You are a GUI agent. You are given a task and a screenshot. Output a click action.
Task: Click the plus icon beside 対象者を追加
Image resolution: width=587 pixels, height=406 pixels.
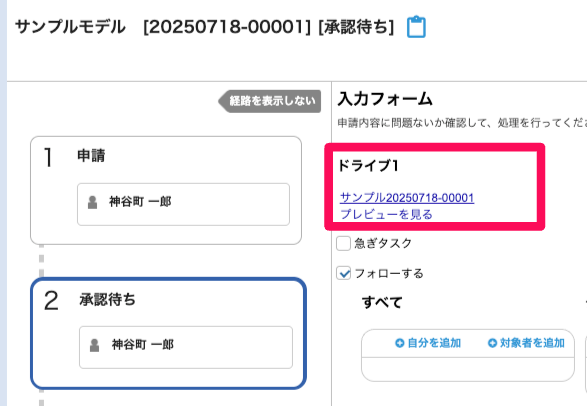492,343
